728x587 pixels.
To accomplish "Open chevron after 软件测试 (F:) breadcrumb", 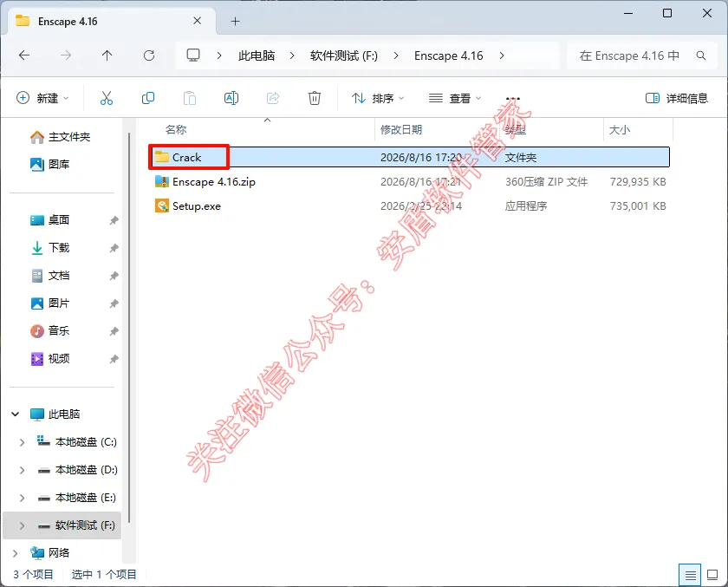I will point(396,55).
